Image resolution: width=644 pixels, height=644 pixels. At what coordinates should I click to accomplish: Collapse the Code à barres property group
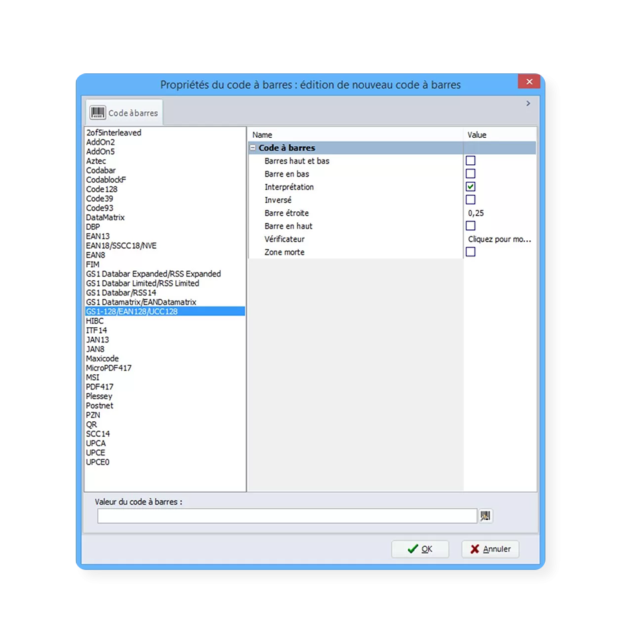pos(254,147)
